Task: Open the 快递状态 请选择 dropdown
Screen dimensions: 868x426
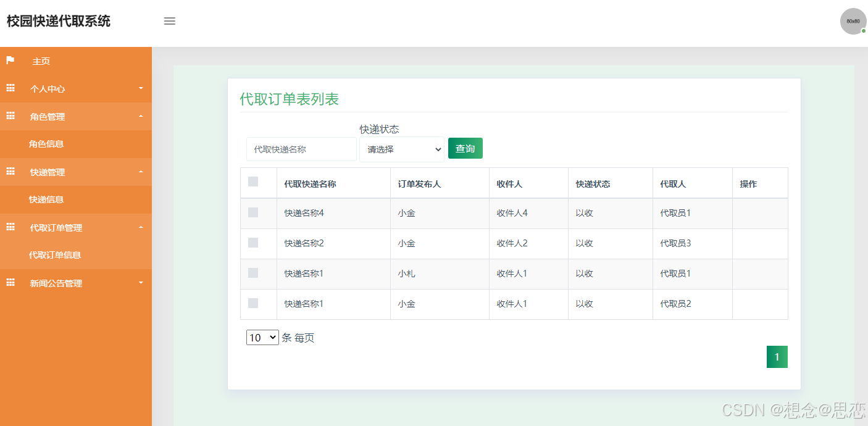Action: 402,149
